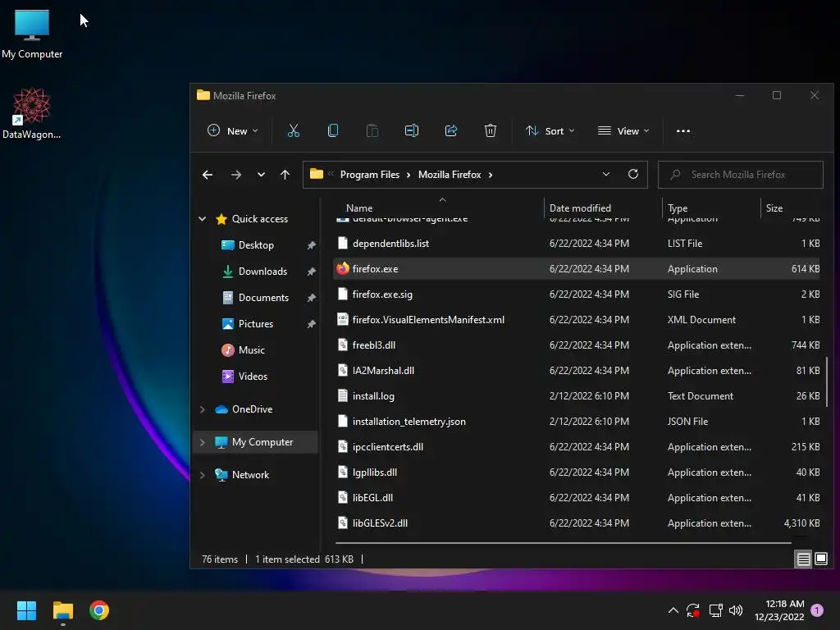The height and width of the screenshot is (630, 840).
Task: Click the Delete trash icon
Action: coord(491,130)
